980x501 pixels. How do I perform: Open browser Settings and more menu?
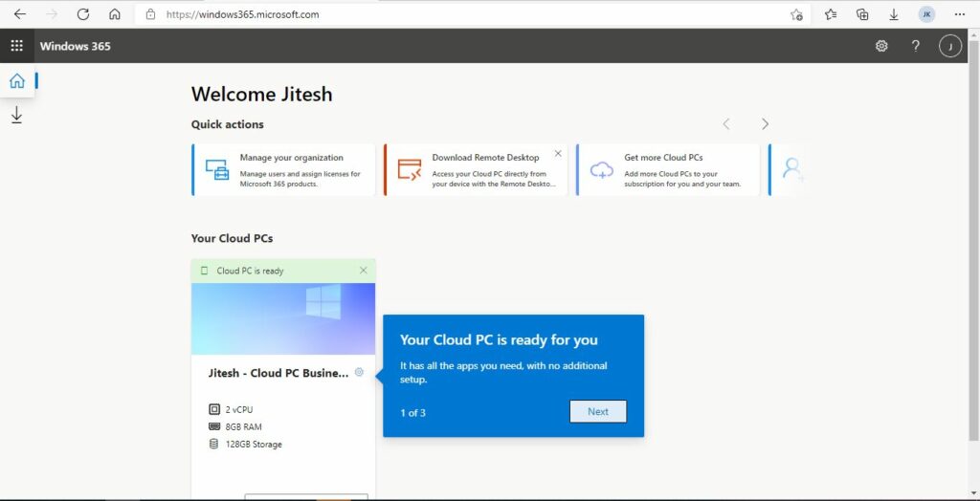960,14
